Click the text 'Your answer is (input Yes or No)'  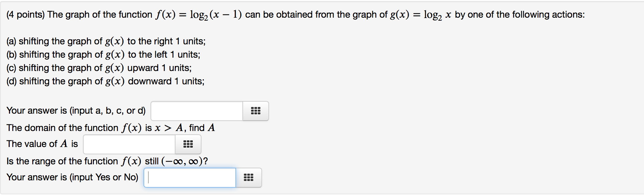point(73,177)
